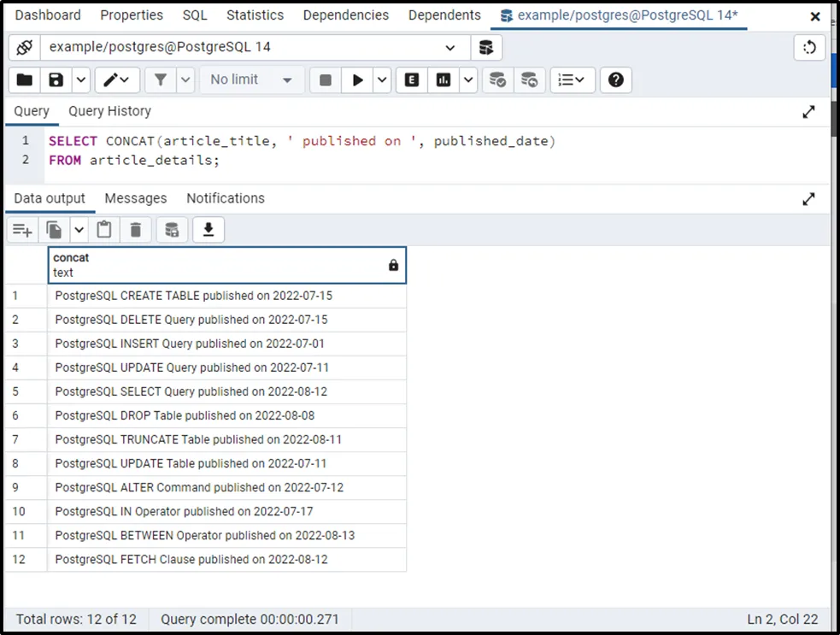The image size is (840, 635).
Task: Expand the database connection dropdown
Action: click(x=450, y=47)
